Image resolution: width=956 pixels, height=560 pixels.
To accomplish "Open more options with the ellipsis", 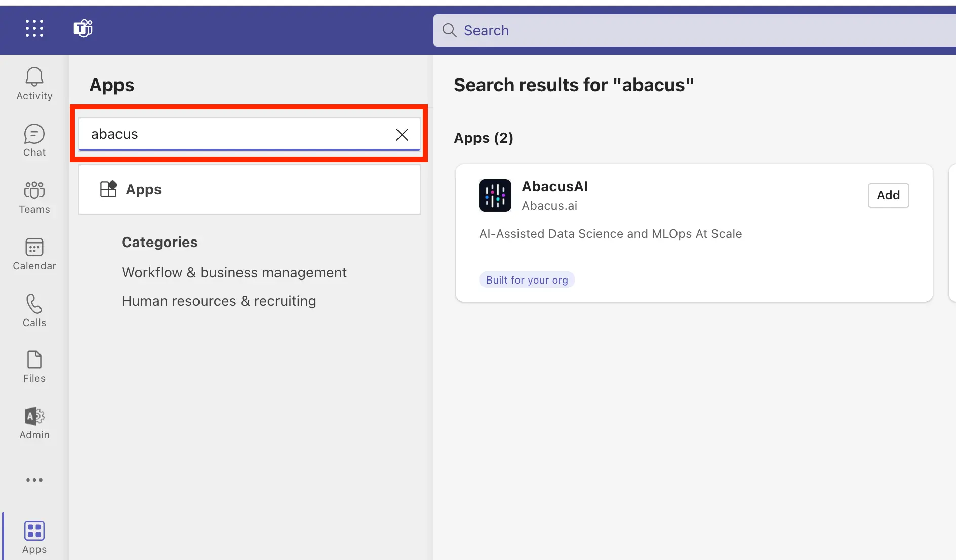I will pos(33,479).
